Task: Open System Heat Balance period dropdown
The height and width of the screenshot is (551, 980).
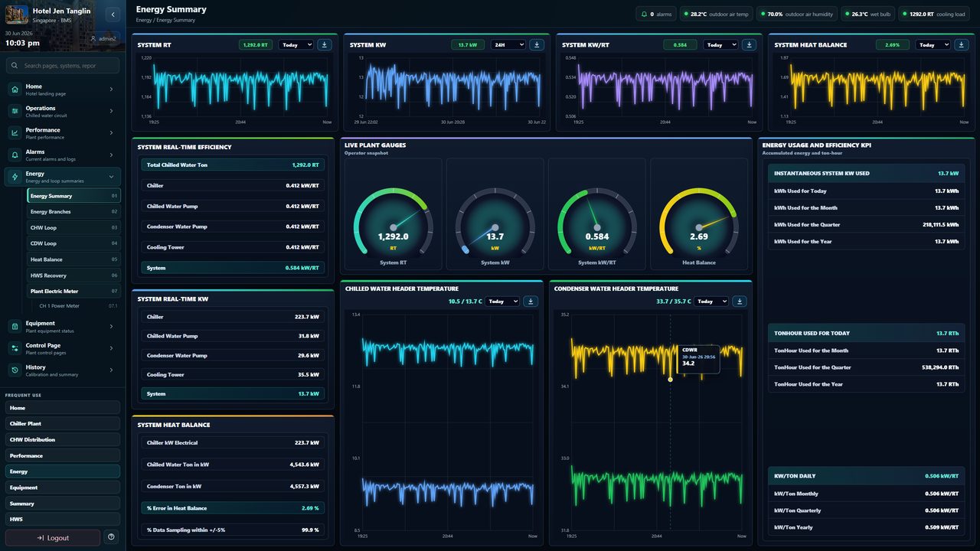Action: point(933,45)
